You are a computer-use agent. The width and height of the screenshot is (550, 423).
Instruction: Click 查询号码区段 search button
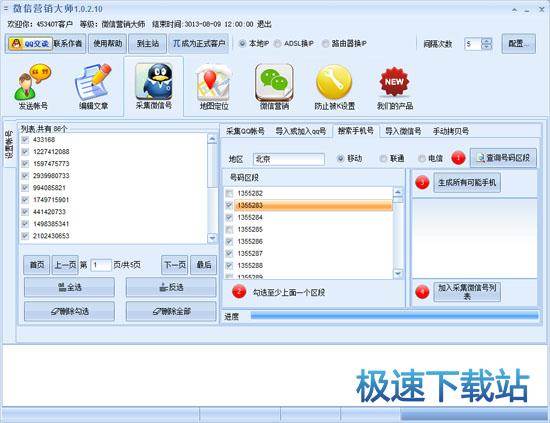pos(503,158)
